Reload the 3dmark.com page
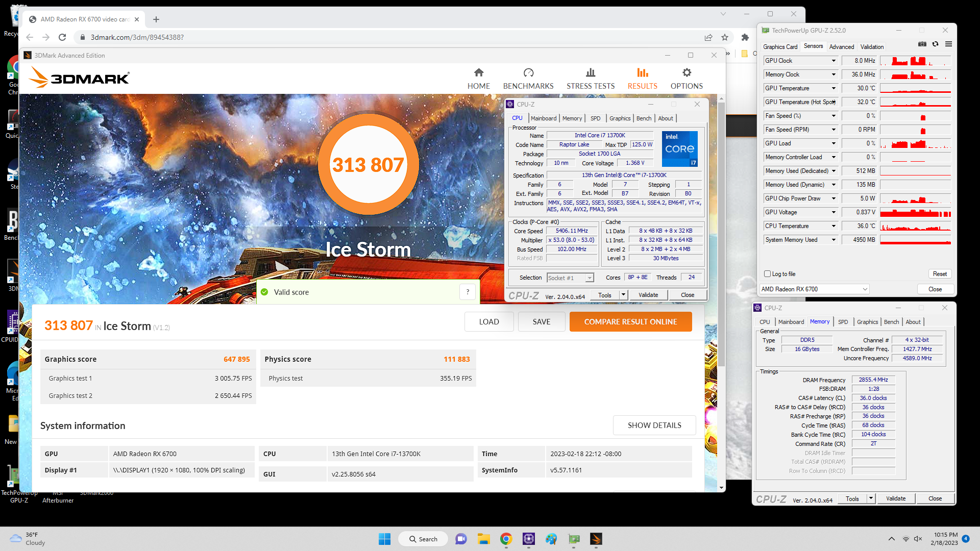Image resolution: width=980 pixels, height=551 pixels. (62, 37)
